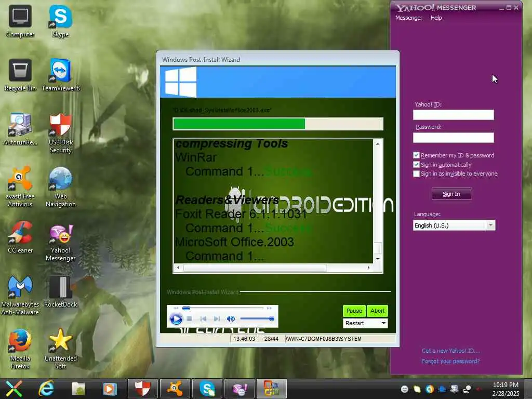
Task: Switch to Post-Install Wizard taskbar button
Action: (x=271, y=389)
